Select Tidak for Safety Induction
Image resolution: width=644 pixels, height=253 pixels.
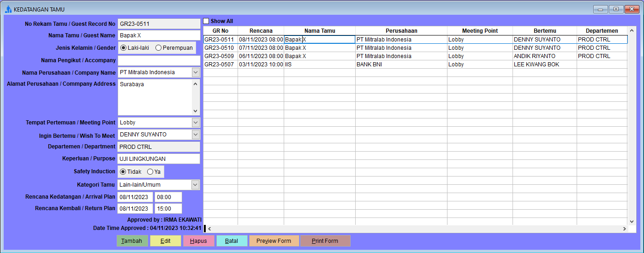point(123,171)
